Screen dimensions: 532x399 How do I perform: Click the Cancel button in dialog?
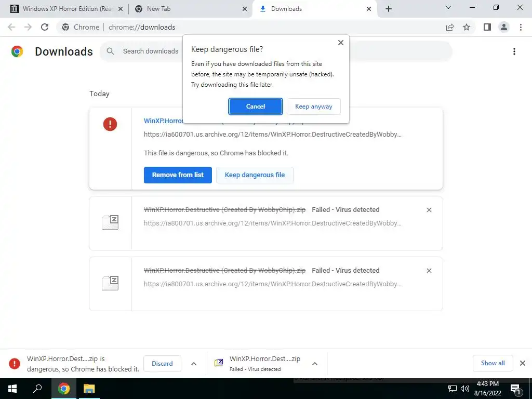[x=255, y=107]
